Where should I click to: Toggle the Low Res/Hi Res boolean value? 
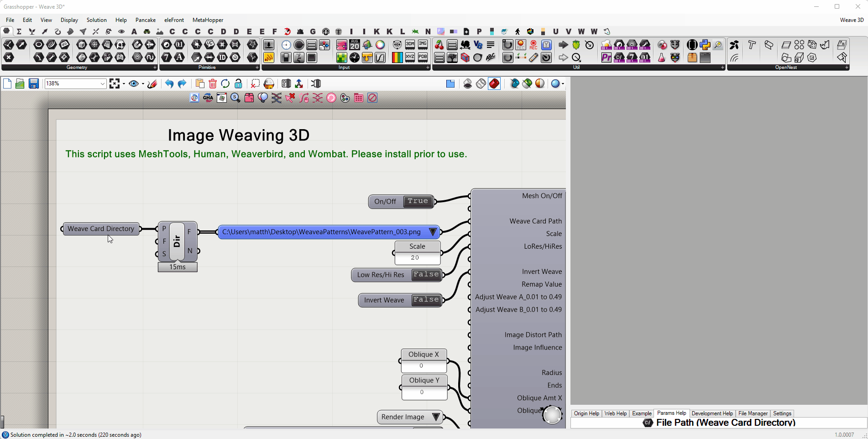tap(426, 275)
